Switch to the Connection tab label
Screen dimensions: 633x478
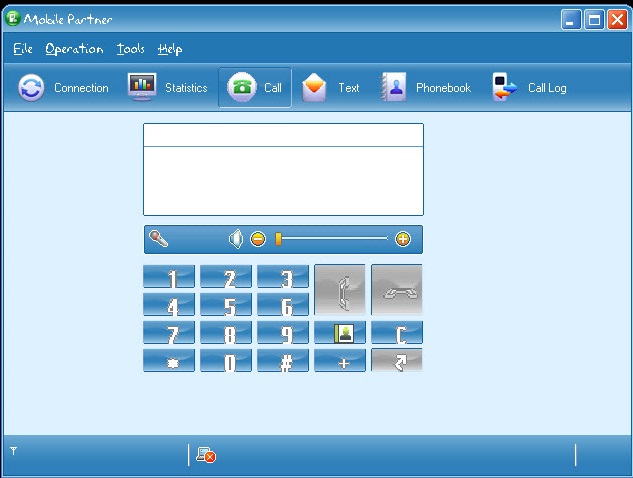tap(82, 88)
